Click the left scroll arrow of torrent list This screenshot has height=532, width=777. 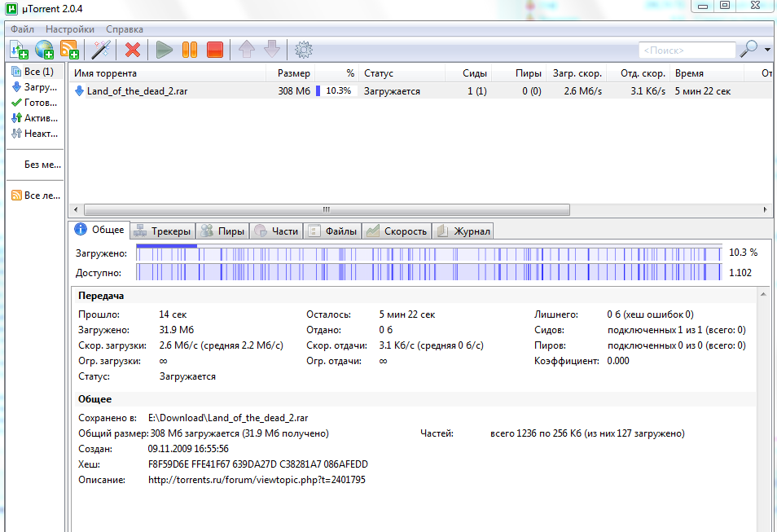[75, 209]
